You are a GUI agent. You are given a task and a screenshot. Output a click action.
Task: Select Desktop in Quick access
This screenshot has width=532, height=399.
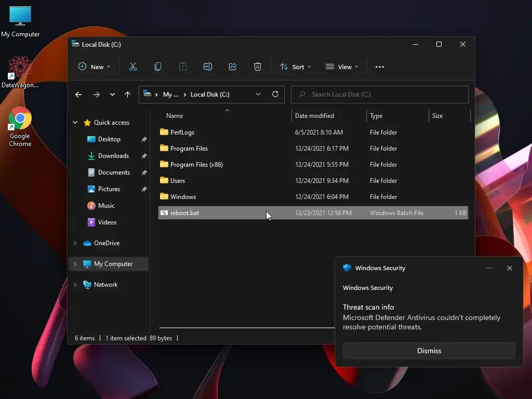pyautogui.click(x=109, y=139)
